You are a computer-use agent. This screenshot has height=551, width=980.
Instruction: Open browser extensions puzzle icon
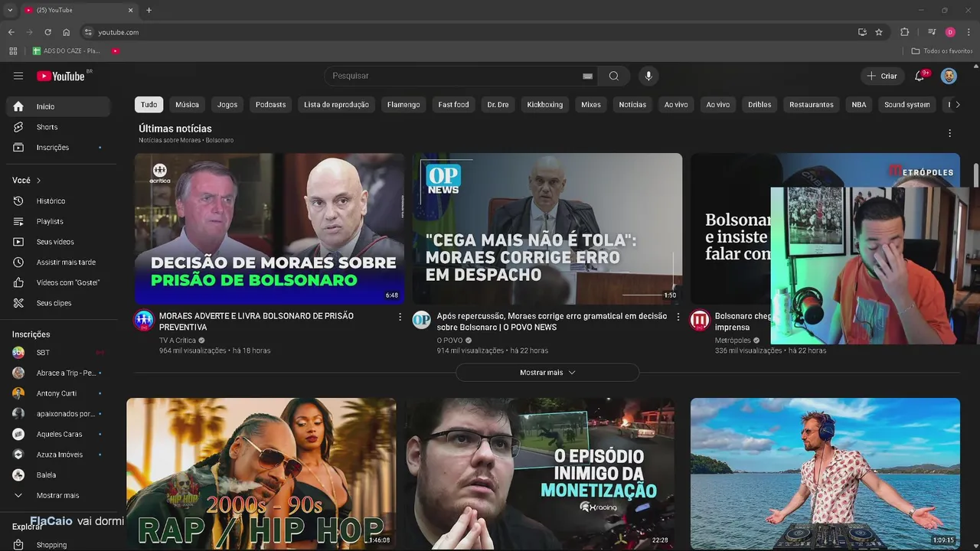[904, 32]
